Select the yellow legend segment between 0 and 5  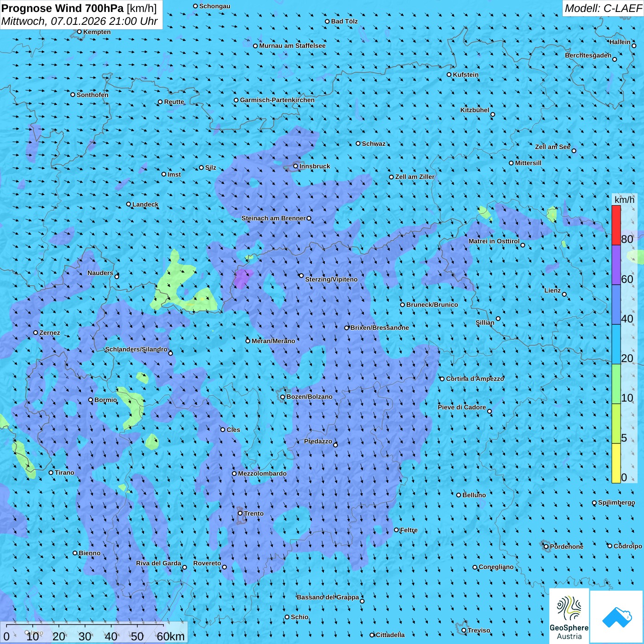pos(616,463)
